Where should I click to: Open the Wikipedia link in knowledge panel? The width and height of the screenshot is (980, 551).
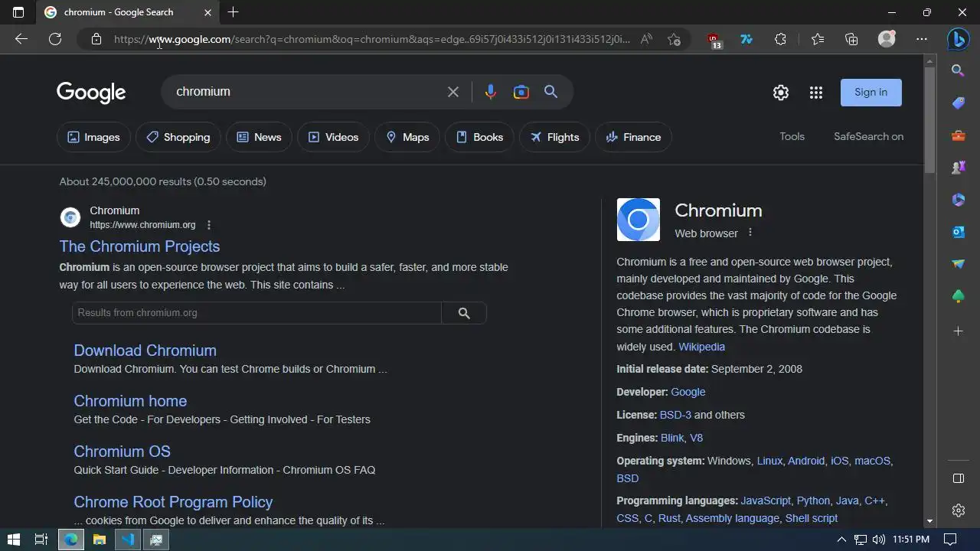point(701,347)
